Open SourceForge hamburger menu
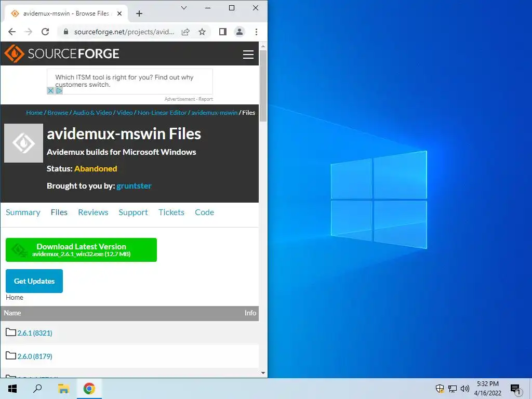This screenshot has width=532, height=399. pyautogui.click(x=248, y=54)
